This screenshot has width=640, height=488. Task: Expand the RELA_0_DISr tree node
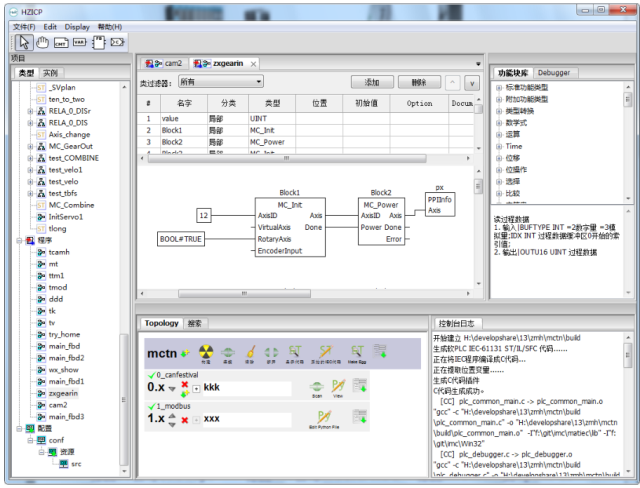coord(30,111)
